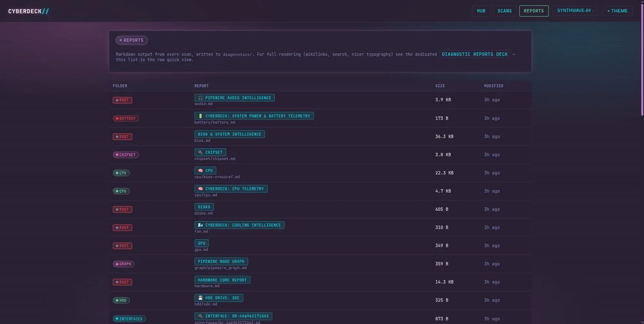Click the battery icon on System Power report

click(x=200, y=116)
